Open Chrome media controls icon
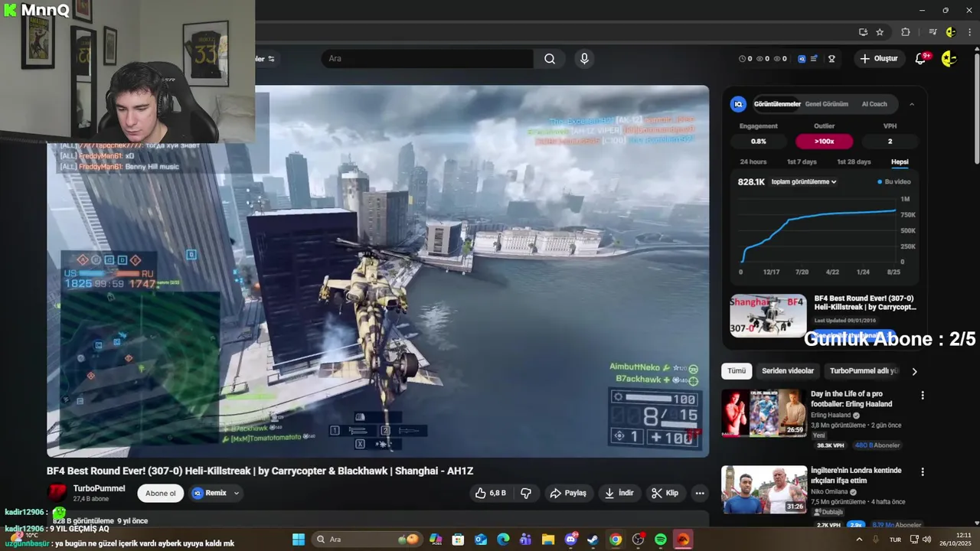This screenshot has height=551, width=980. (933, 32)
